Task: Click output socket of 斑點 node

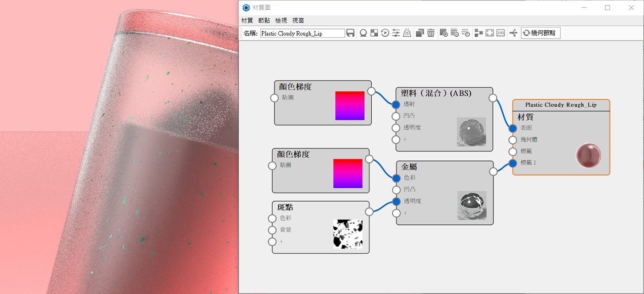Action: pos(369,212)
